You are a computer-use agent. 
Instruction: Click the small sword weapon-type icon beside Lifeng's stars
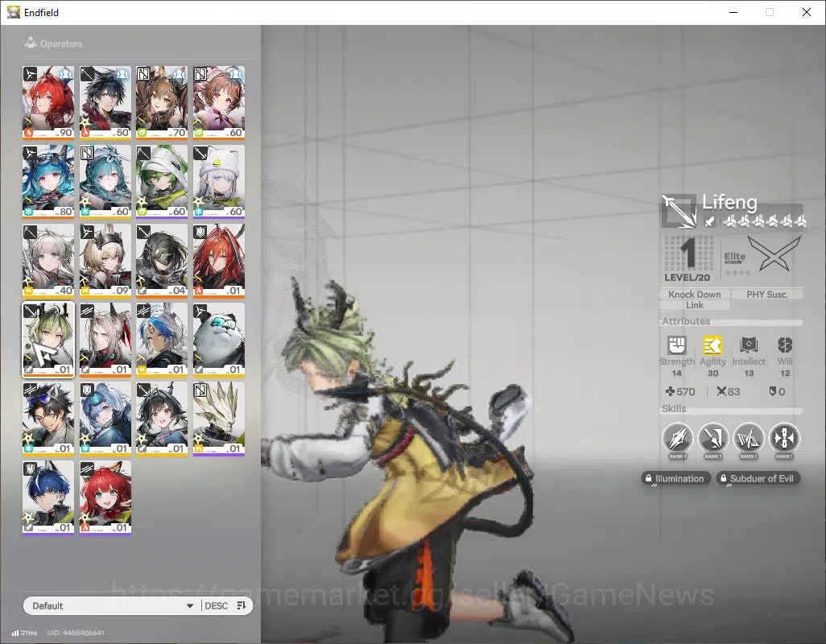pyautogui.click(x=709, y=221)
